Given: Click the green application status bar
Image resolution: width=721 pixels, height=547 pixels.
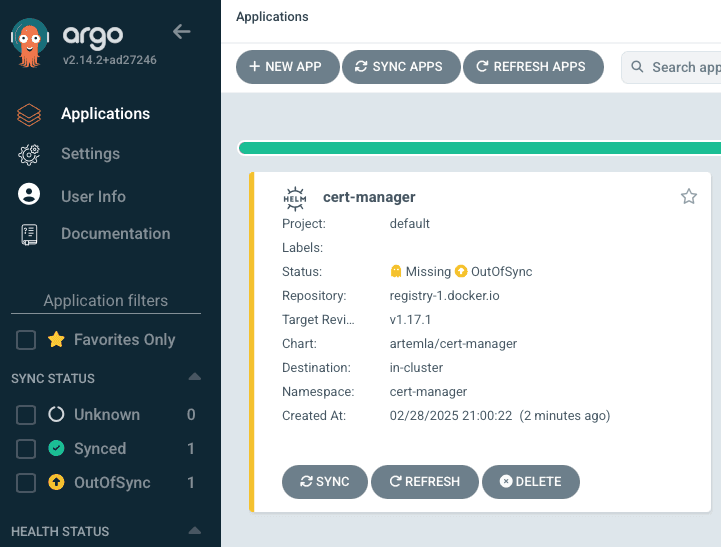Looking at the screenshot, I should [479, 148].
